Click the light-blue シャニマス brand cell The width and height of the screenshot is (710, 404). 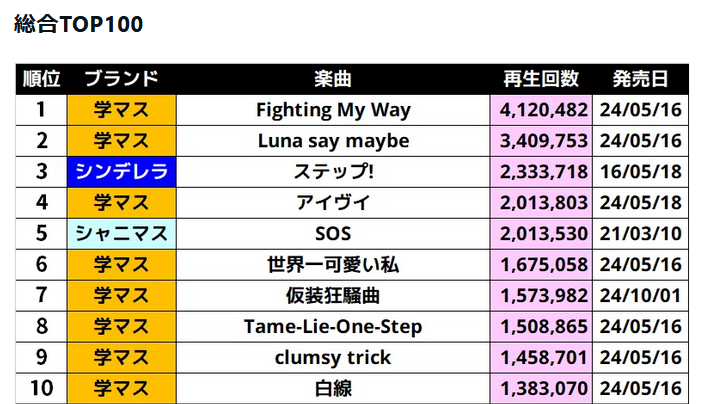tap(121, 234)
